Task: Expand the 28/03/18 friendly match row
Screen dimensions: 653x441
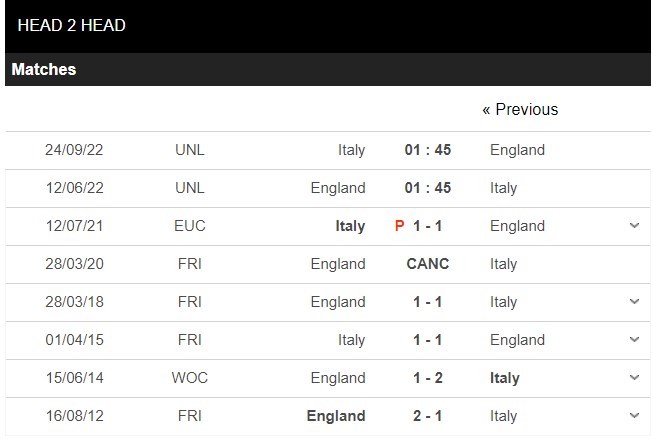Action: [634, 301]
